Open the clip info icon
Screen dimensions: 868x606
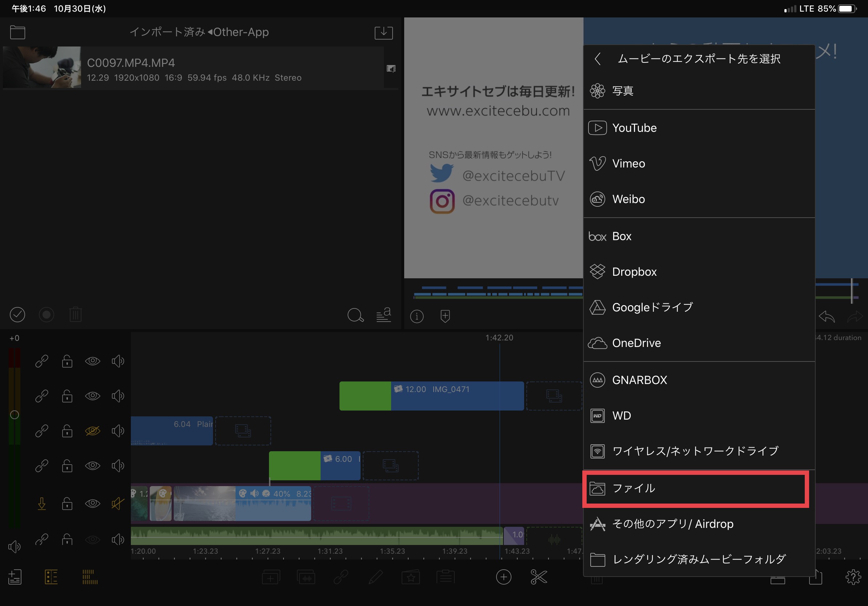point(417,316)
